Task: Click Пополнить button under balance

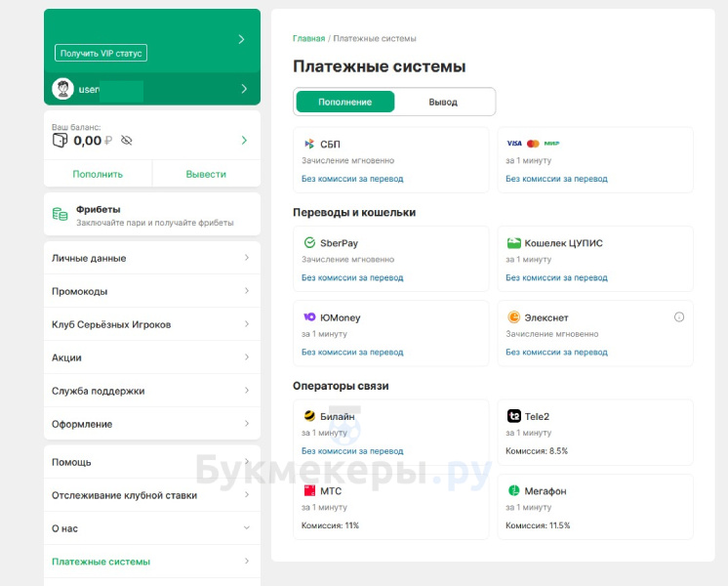Action: pyautogui.click(x=98, y=174)
